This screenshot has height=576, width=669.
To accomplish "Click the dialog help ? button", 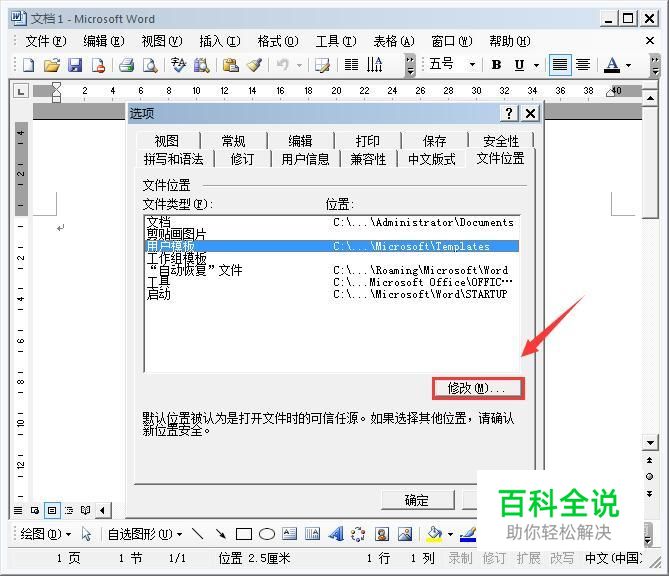I will pos(509,113).
